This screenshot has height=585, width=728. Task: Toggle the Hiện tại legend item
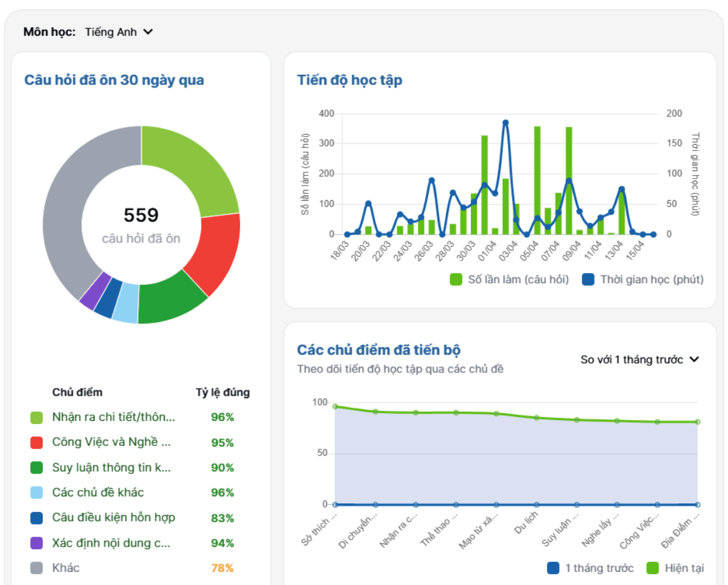click(x=675, y=568)
